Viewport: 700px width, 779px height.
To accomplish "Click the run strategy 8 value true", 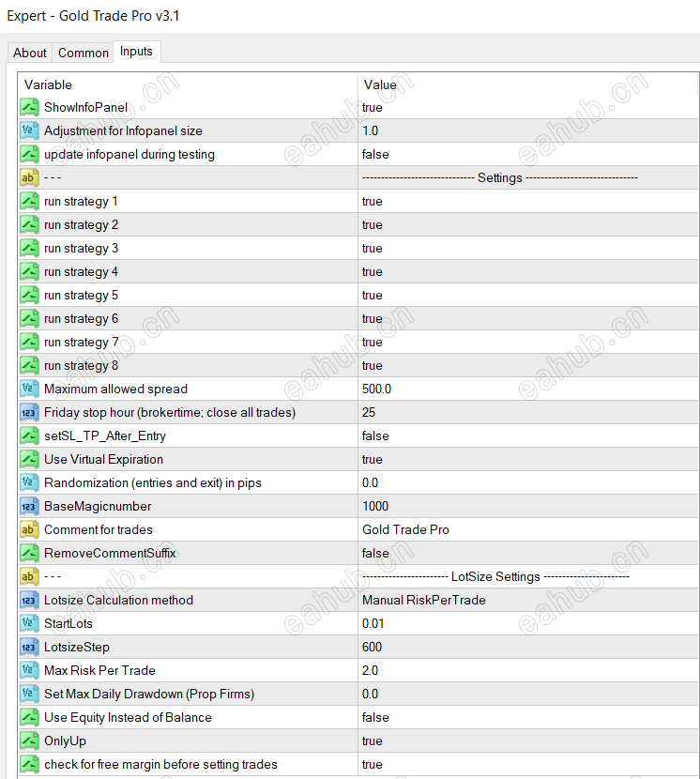I will pos(373,366).
